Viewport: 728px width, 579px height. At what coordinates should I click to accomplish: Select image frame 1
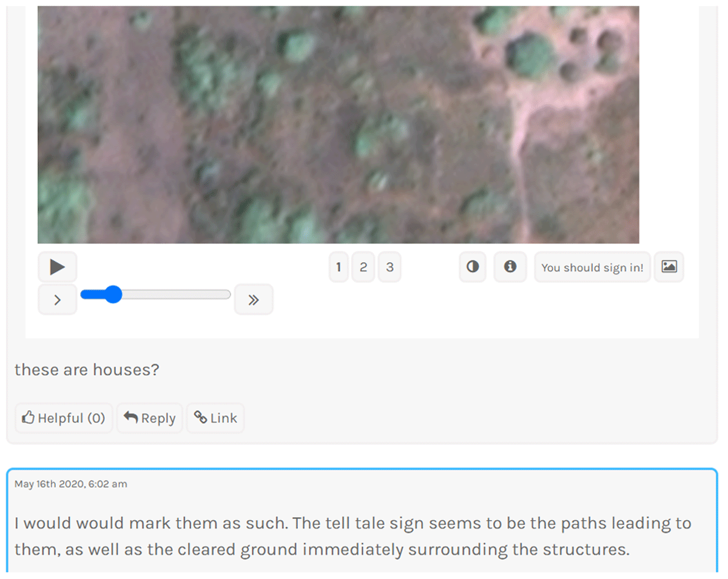(x=339, y=267)
